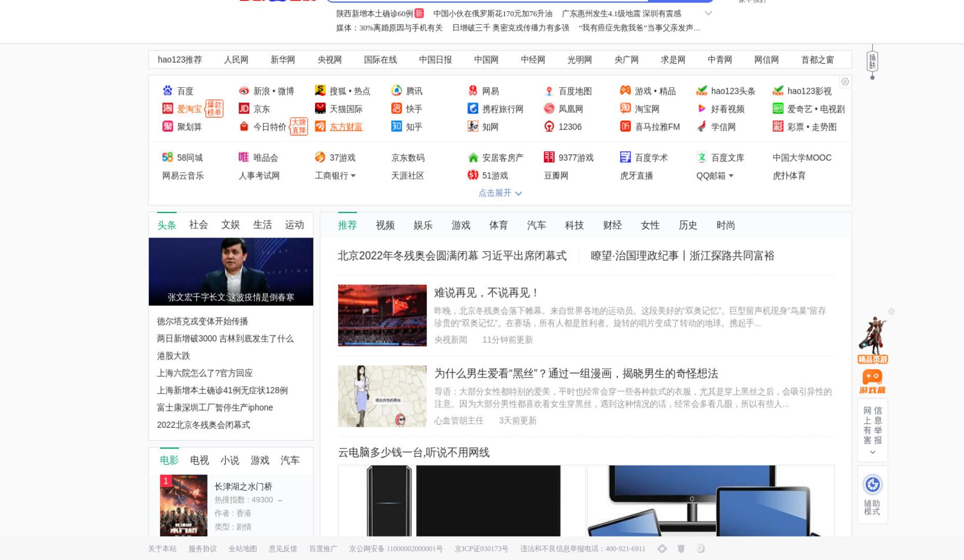Open the 北京2022年冬残奥会圆满闭幕 headline
This screenshot has height=560, width=964.
[x=452, y=256]
